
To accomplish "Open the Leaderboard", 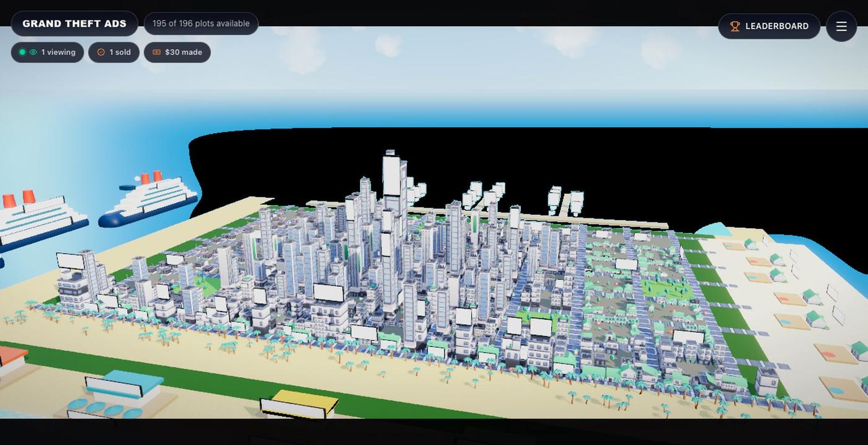I will 769,26.
